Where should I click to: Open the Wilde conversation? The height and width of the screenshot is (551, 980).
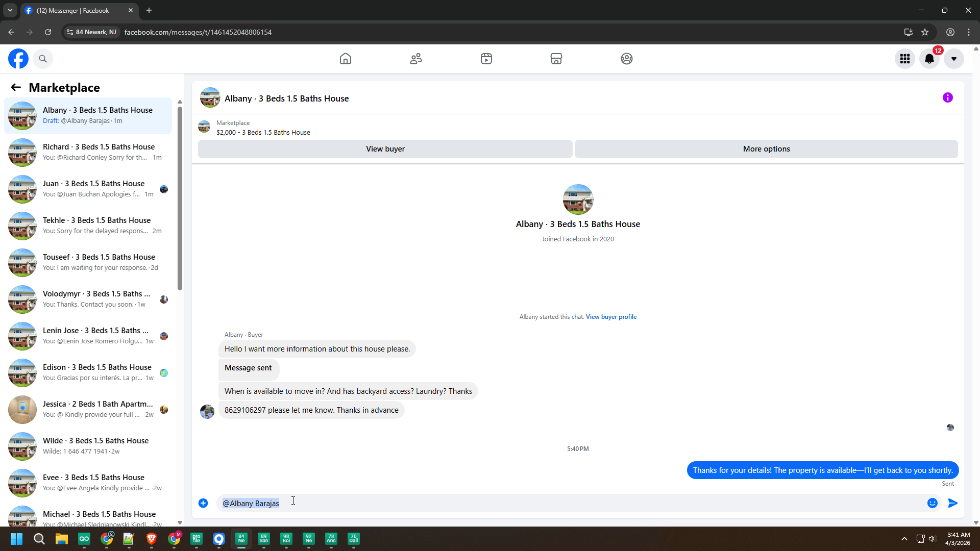coord(88,446)
